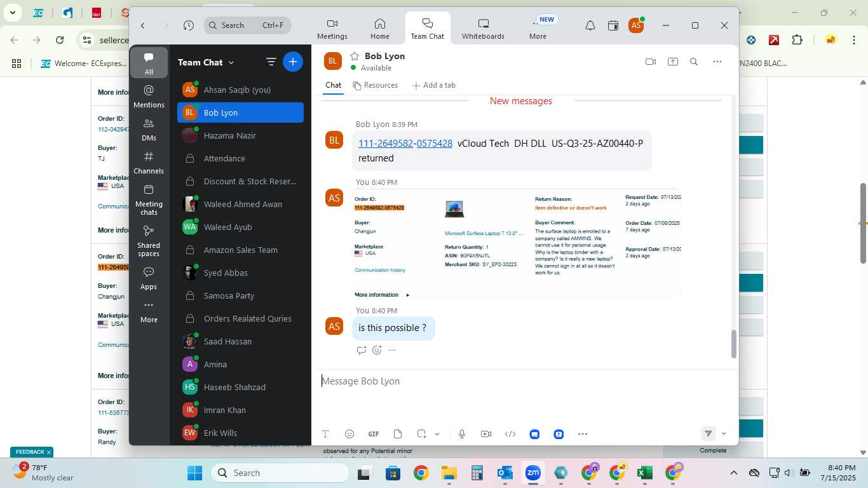Open the AS profile avatar menu
Image resolution: width=868 pixels, height=488 pixels.
[636, 25]
